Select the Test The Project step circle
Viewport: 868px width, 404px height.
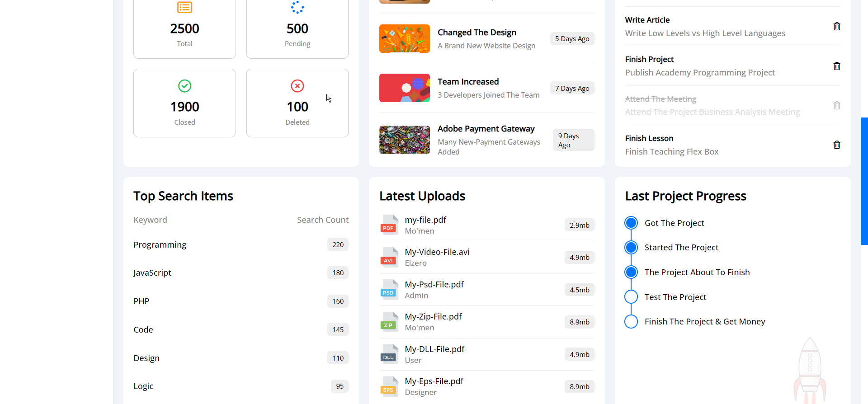(x=631, y=297)
